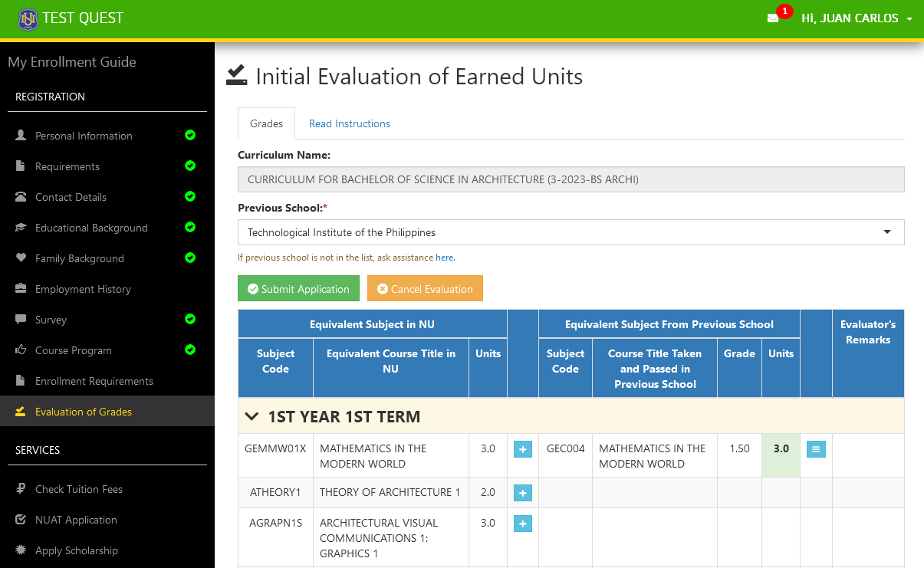Click briefcase icon beside Employment History

click(x=21, y=289)
